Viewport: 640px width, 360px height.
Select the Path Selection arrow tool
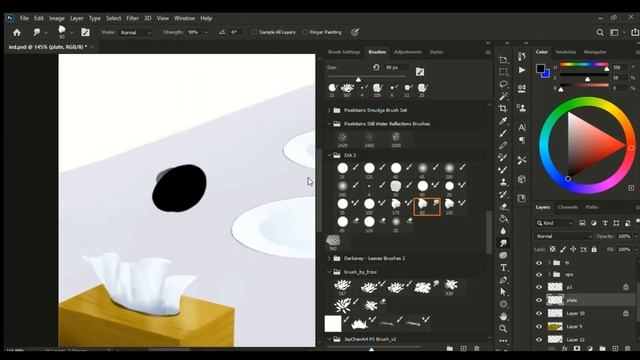(x=503, y=292)
